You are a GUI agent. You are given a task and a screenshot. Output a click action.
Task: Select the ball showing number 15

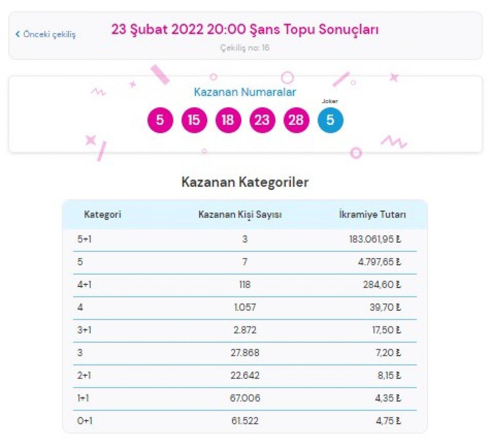coord(194,120)
